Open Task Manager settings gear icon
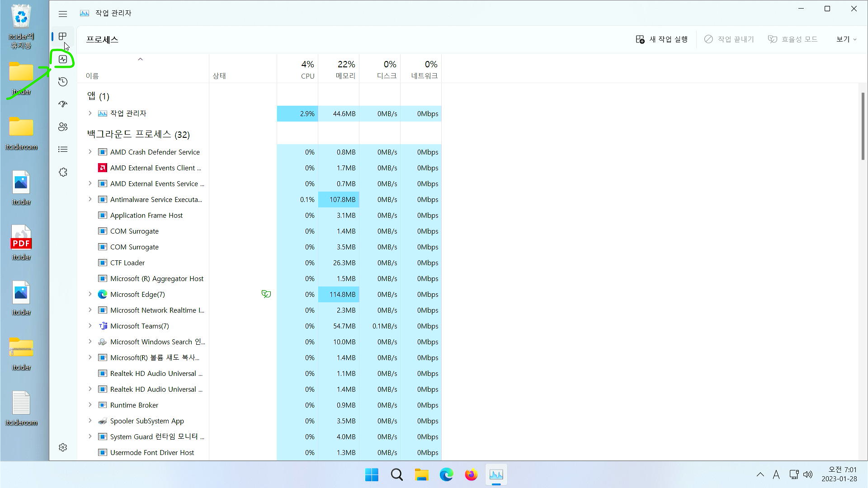 63,447
